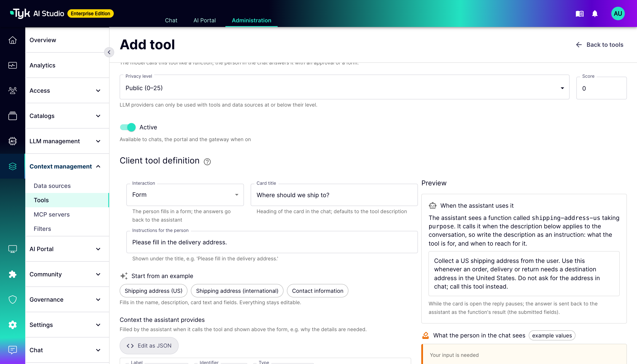Click the example values chip in preview

[552, 336]
